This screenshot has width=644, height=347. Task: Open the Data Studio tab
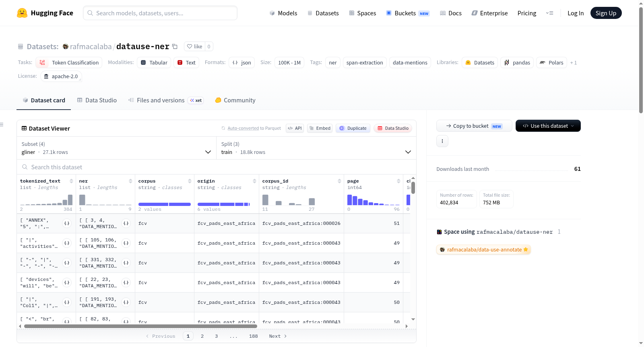(x=97, y=100)
